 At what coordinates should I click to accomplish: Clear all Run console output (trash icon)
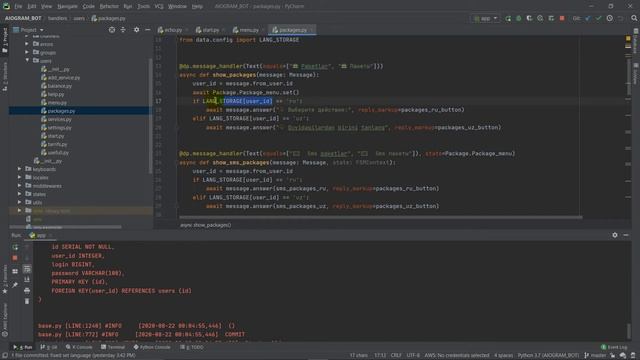point(27,301)
